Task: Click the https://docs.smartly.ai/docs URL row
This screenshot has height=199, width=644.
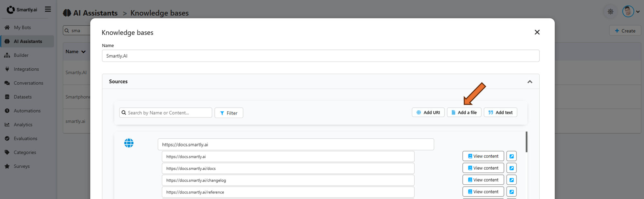Action: point(288,168)
